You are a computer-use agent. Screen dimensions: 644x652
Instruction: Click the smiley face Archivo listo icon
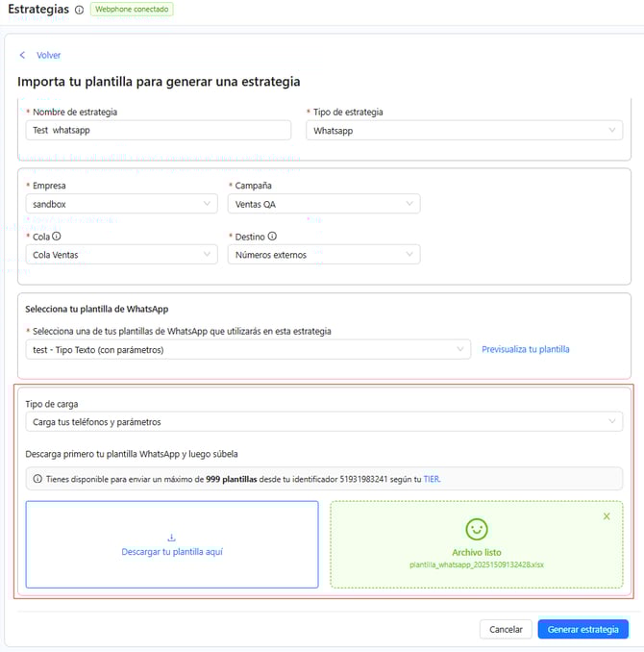coord(476,529)
